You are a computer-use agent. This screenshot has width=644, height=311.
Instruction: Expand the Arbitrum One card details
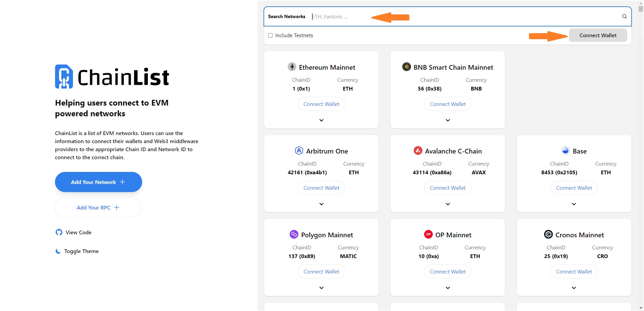pyautogui.click(x=321, y=204)
